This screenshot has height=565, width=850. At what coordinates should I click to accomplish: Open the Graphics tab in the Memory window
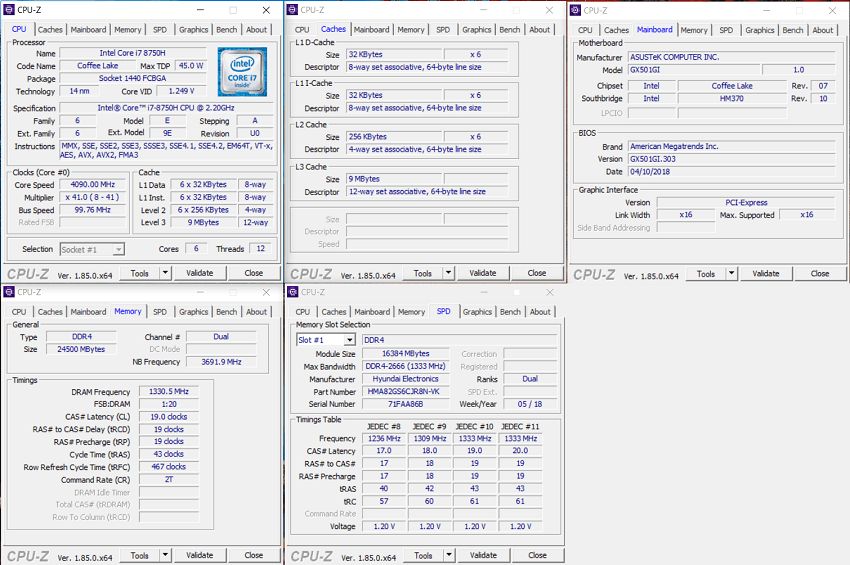(x=194, y=312)
